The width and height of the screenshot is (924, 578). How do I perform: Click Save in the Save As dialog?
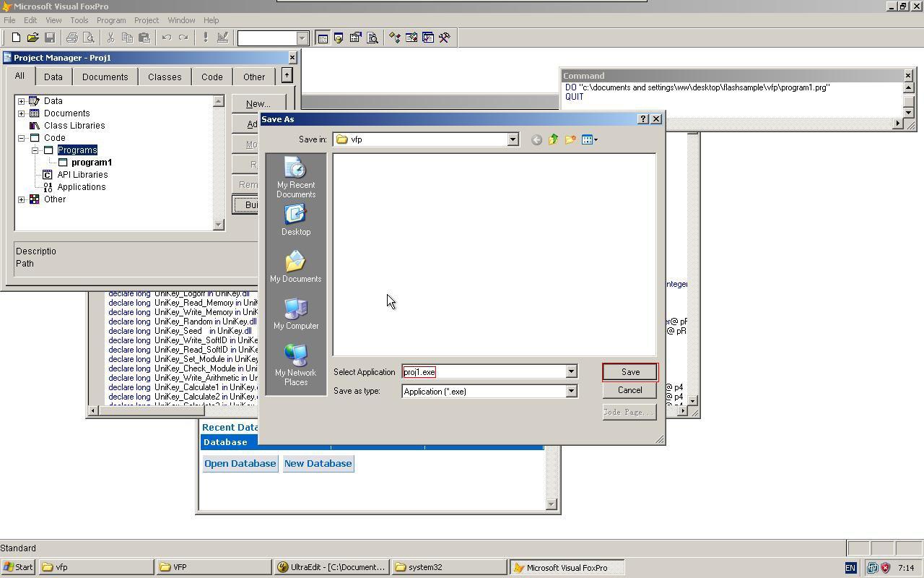(630, 372)
